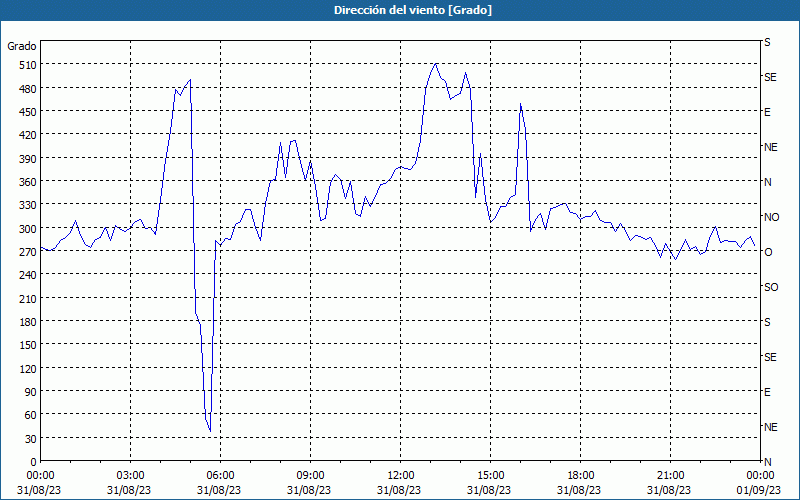Click the 120 degree axis label

(28, 368)
